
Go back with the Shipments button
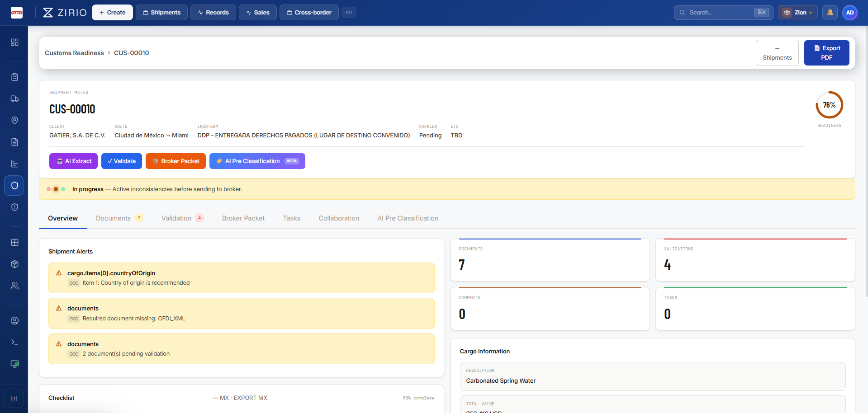[777, 53]
